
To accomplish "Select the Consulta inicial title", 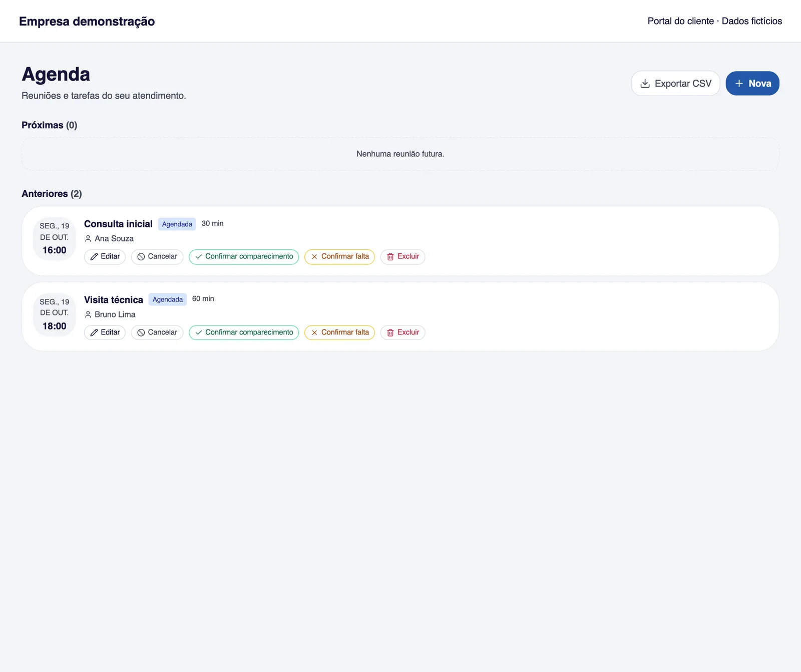I will click(118, 224).
